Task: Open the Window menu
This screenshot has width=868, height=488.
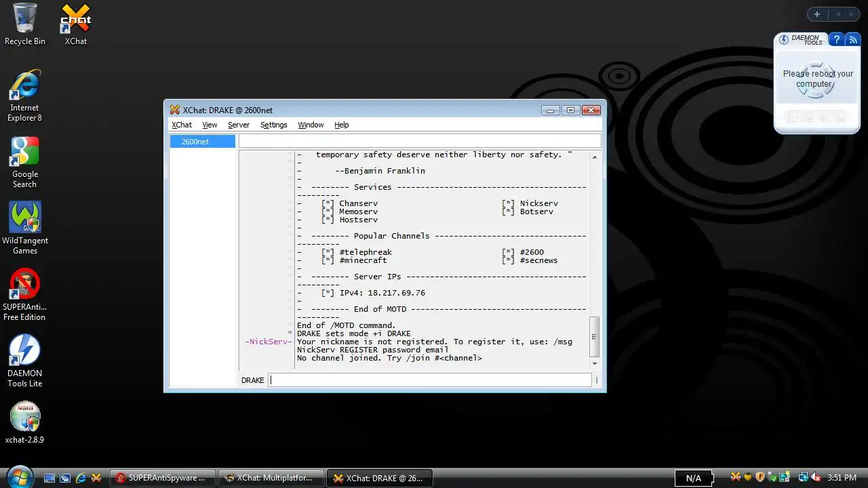Action: click(x=311, y=125)
